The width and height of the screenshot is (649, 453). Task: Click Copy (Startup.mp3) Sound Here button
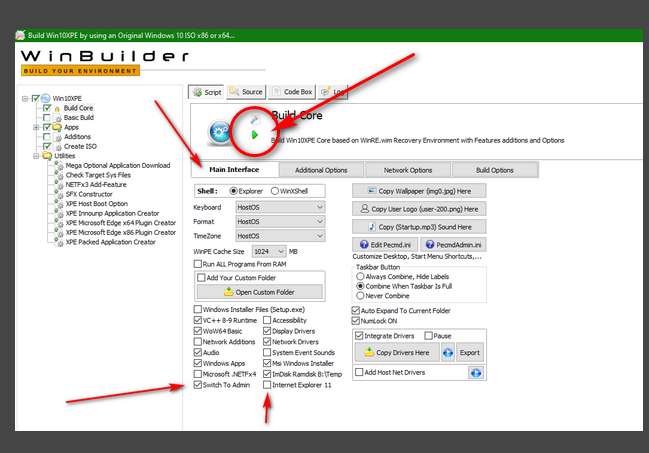click(x=419, y=227)
